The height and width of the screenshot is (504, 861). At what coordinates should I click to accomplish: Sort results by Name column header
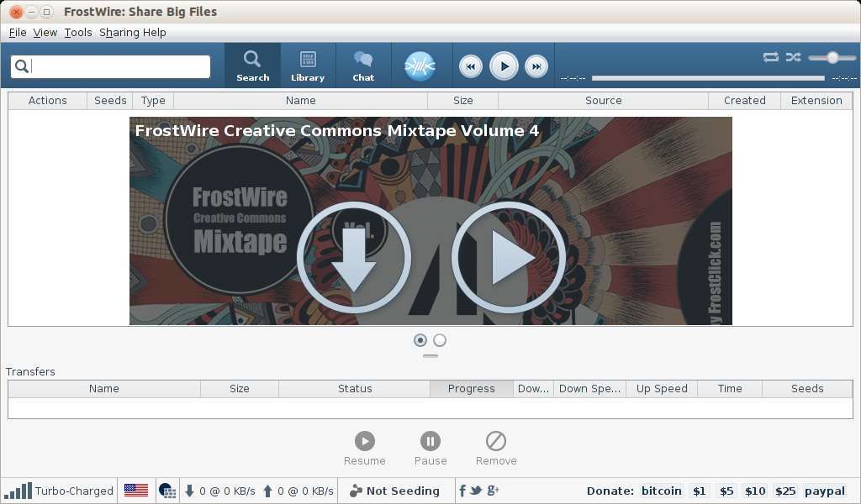point(300,100)
